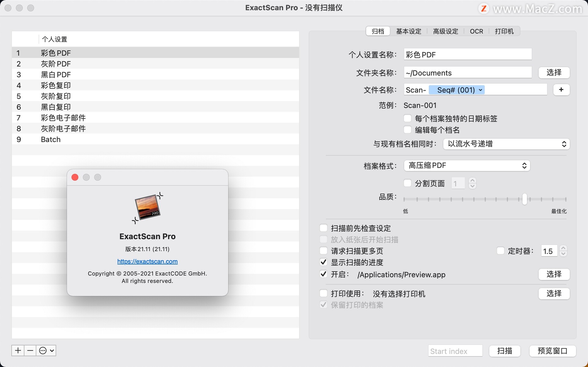Image resolution: width=588 pixels, height=367 pixels.
Task: Uncheck the 开启 Preview.app checkbox
Action: coord(323,274)
